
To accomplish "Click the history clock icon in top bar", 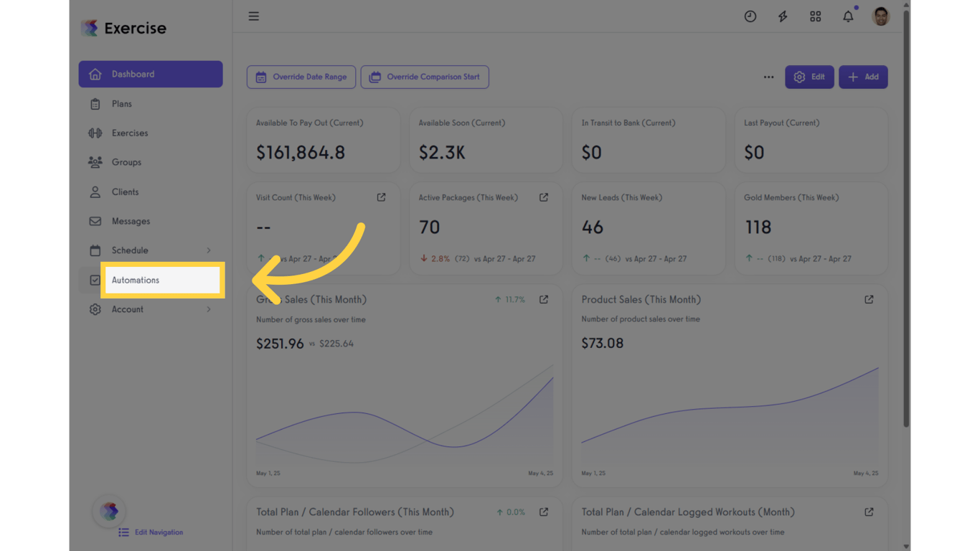I will 750,16.
